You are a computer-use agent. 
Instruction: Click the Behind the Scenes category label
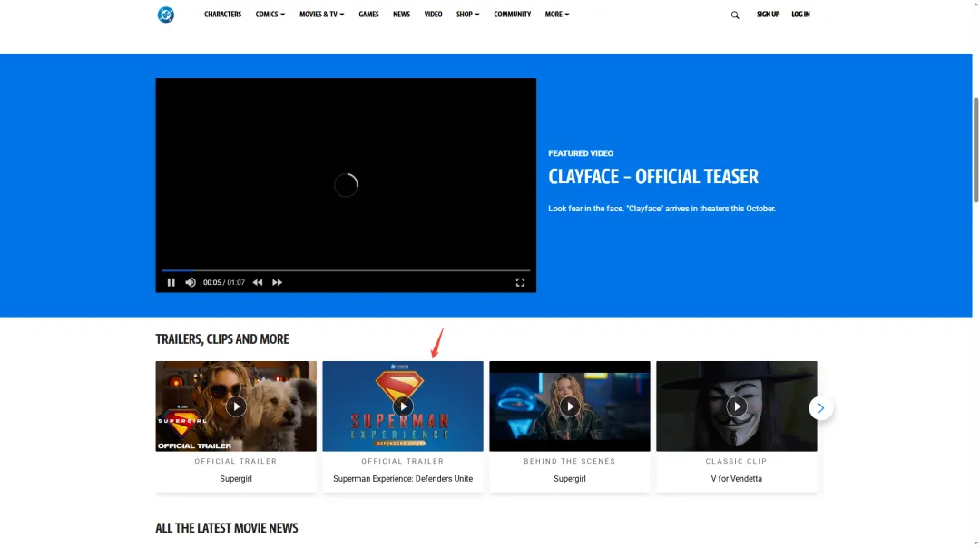[569, 461]
